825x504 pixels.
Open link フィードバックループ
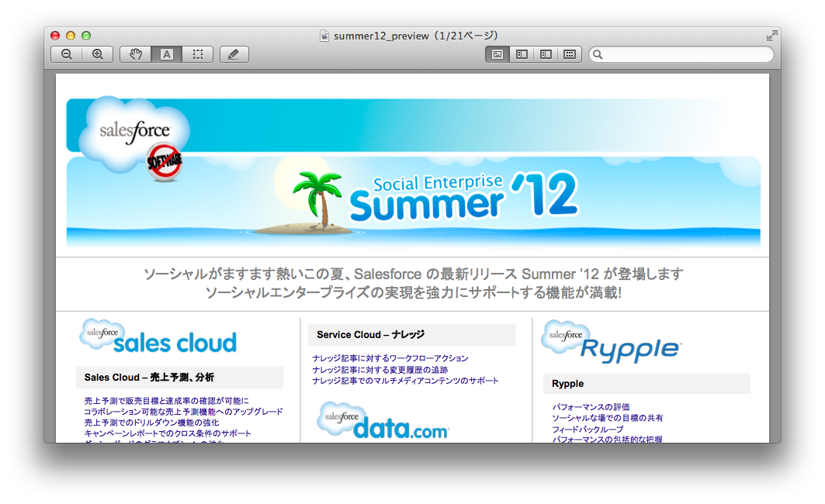[x=588, y=429]
